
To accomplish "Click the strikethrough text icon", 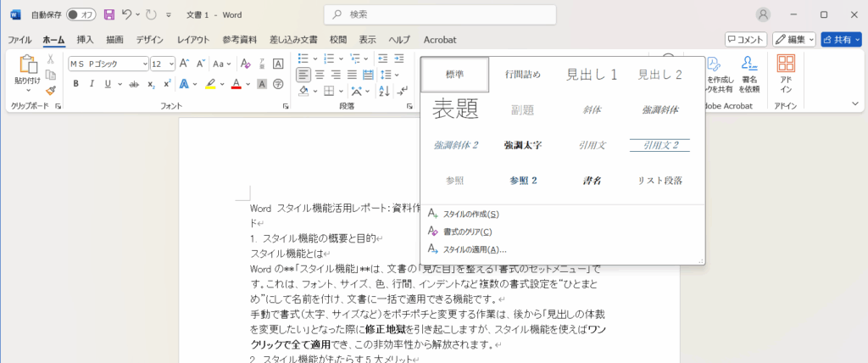I will [133, 84].
